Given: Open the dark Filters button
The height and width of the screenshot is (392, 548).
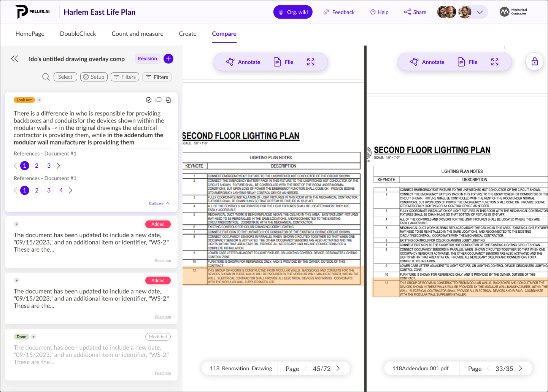Looking at the screenshot, I should [x=157, y=77].
